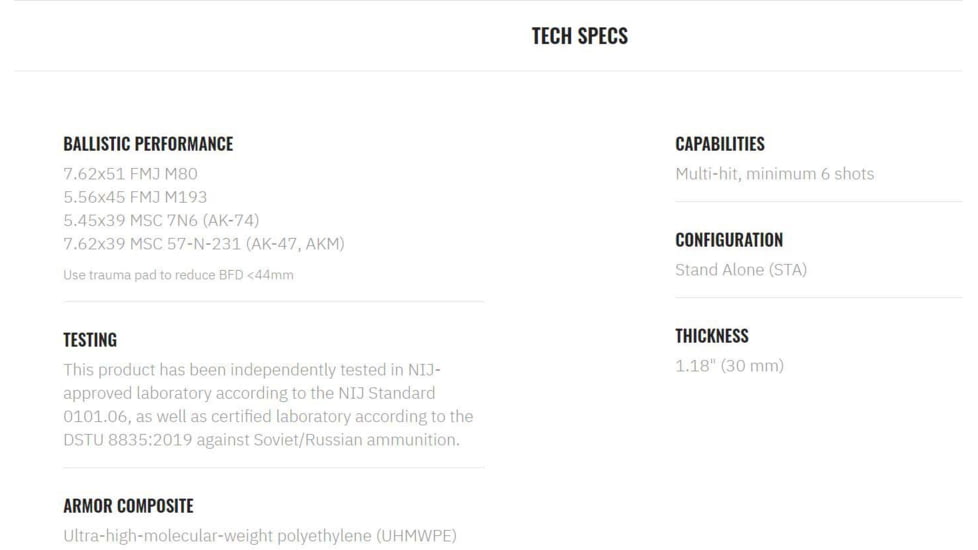The image size is (978, 550).
Task: Click the ARMOR COMPOSITE heading
Action: tap(128, 506)
